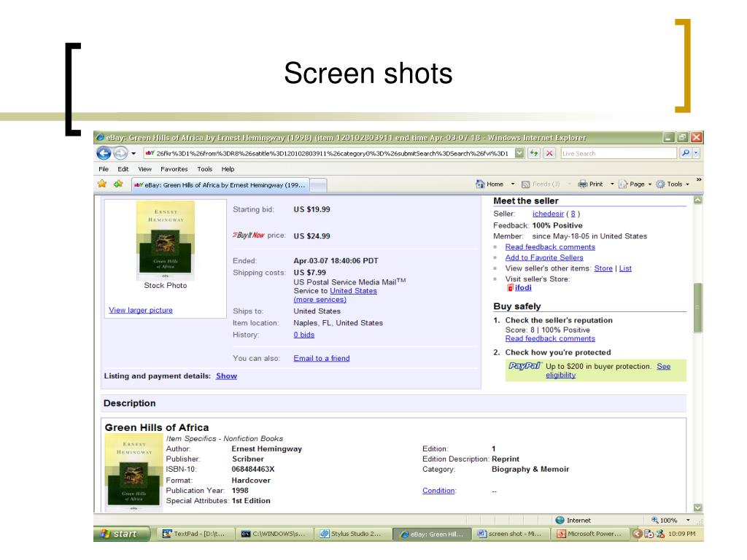Open seller ichedesir profile link
747x560 pixels.
[x=548, y=214]
